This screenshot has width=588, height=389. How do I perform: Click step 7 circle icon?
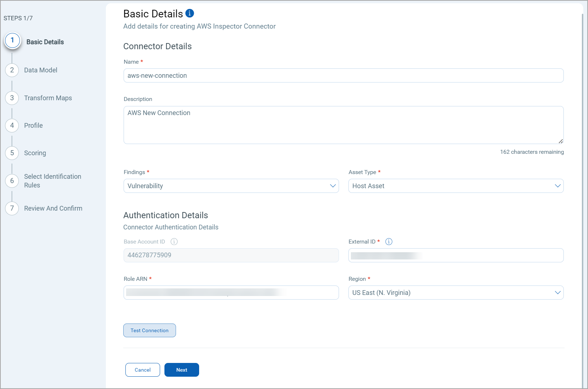point(12,208)
